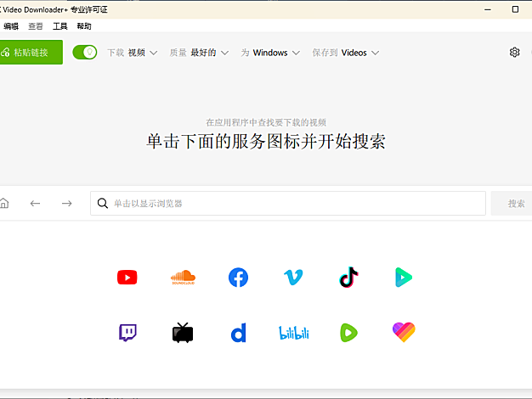532x399 pixels.
Task: Expand the 保存到 Videos dropdown
Action: tap(345, 53)
